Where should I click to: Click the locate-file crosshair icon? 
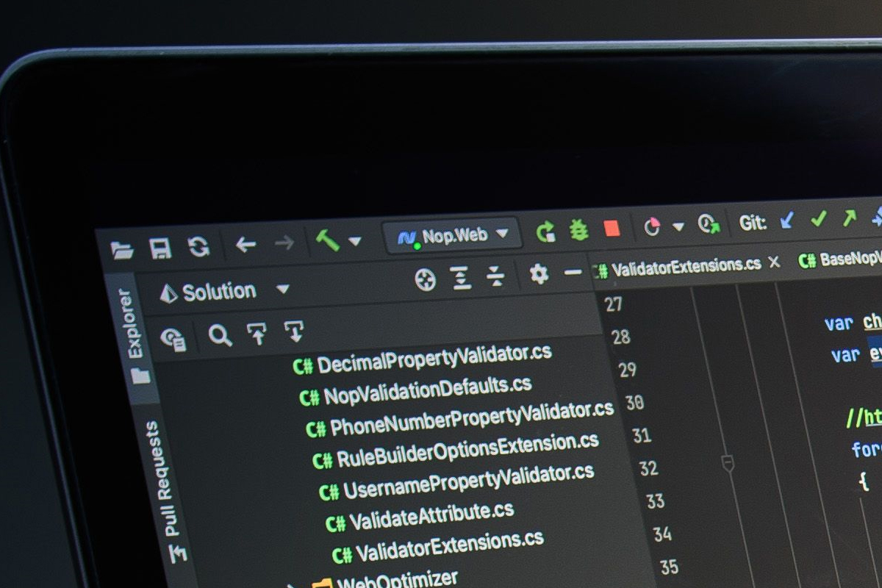click(x=426, y=280)
